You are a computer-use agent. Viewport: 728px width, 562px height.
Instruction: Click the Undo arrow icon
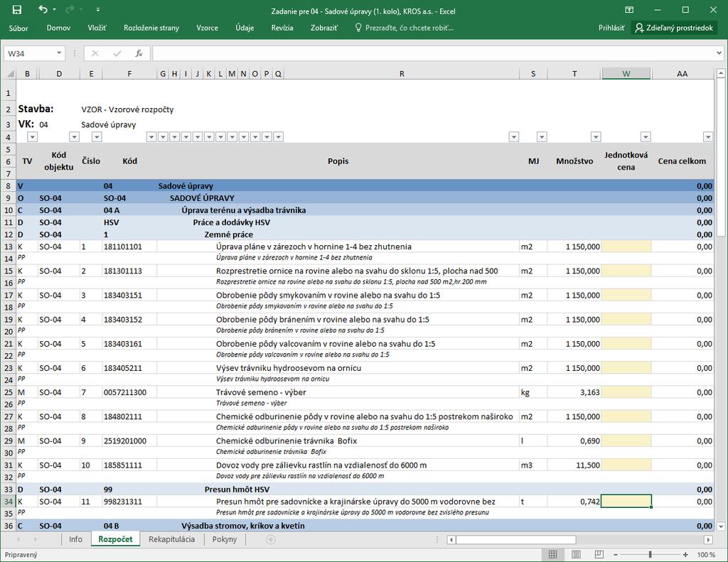pos(43,10)
